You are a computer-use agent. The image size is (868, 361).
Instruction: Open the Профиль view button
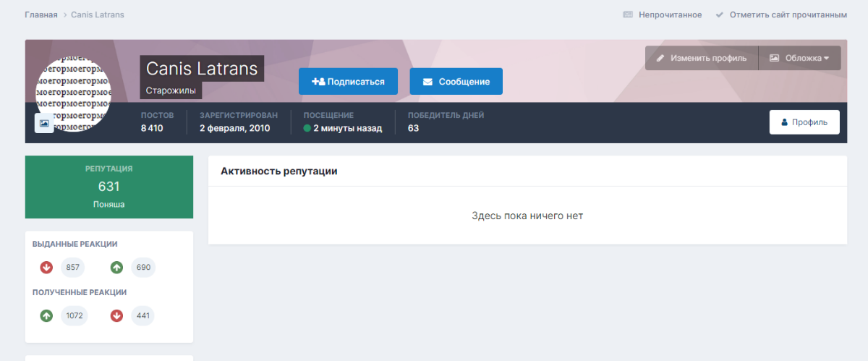(804, 122)
